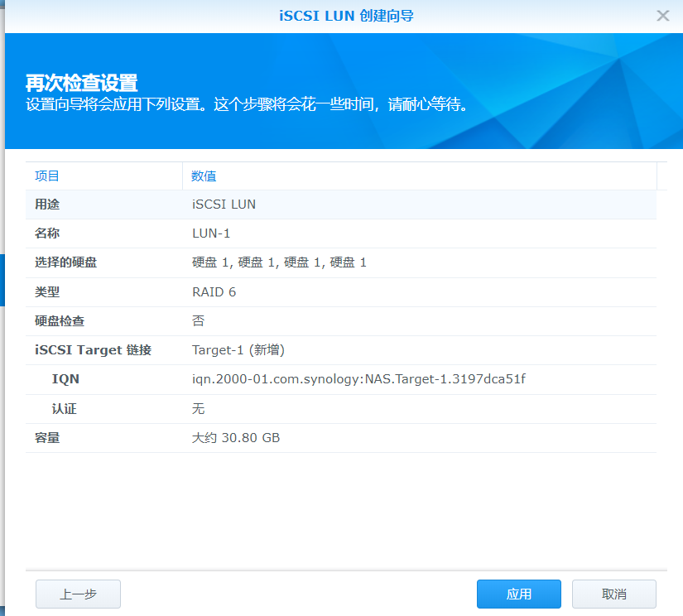683x616 pixels.
Task: Select the iSCSI LUN 创建向导 title
Action: click(x=346, y=16)
